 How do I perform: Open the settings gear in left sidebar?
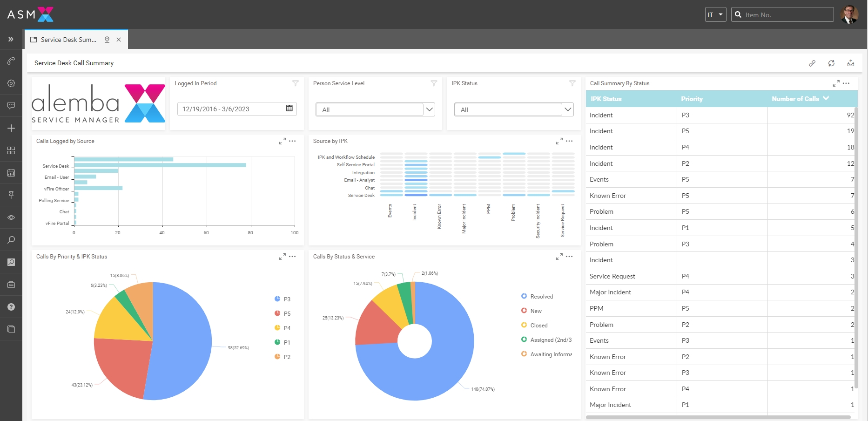(x=11, y=83)
